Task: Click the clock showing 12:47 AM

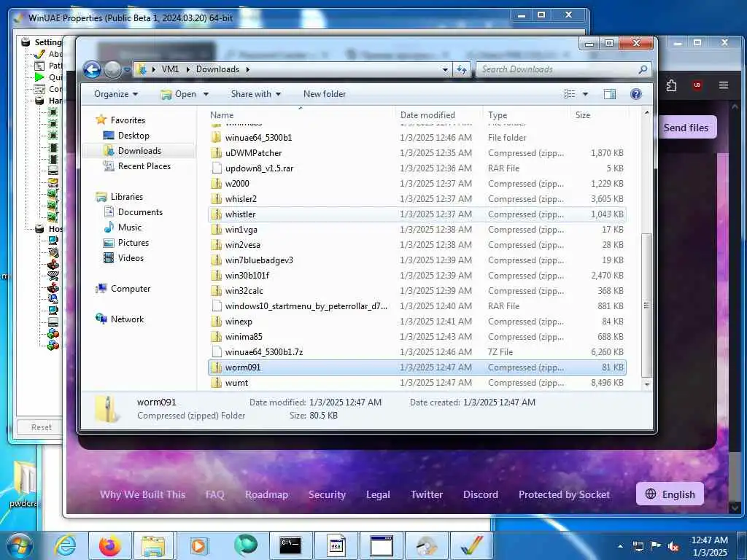Action: (709, 540)
